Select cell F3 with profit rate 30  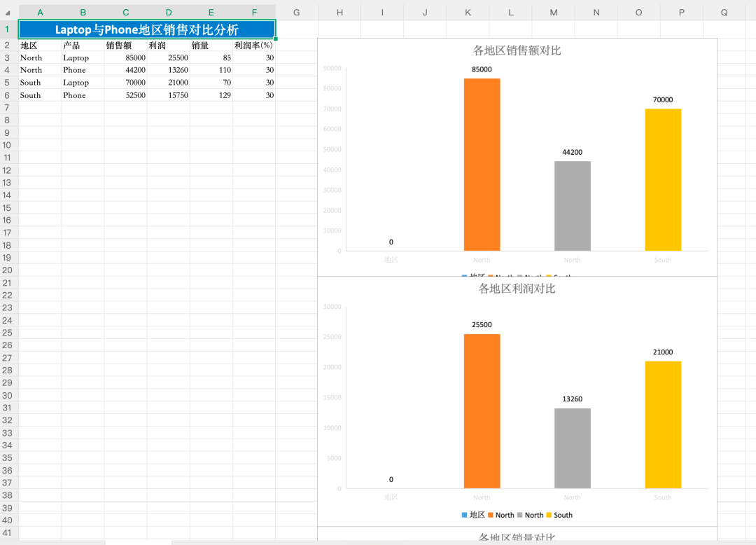point(254,58)
